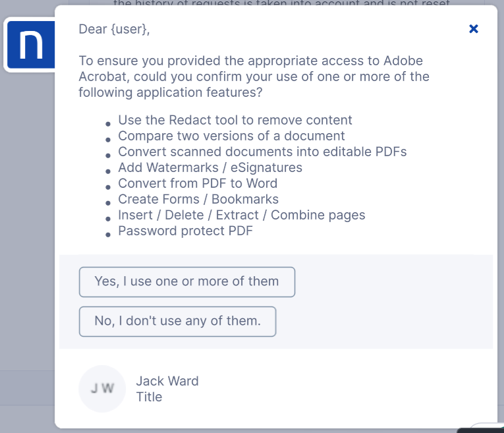This screenshot has height=433, width=504.
Task: Select the 'Use the Redact tool' list item
Action: 235,120
